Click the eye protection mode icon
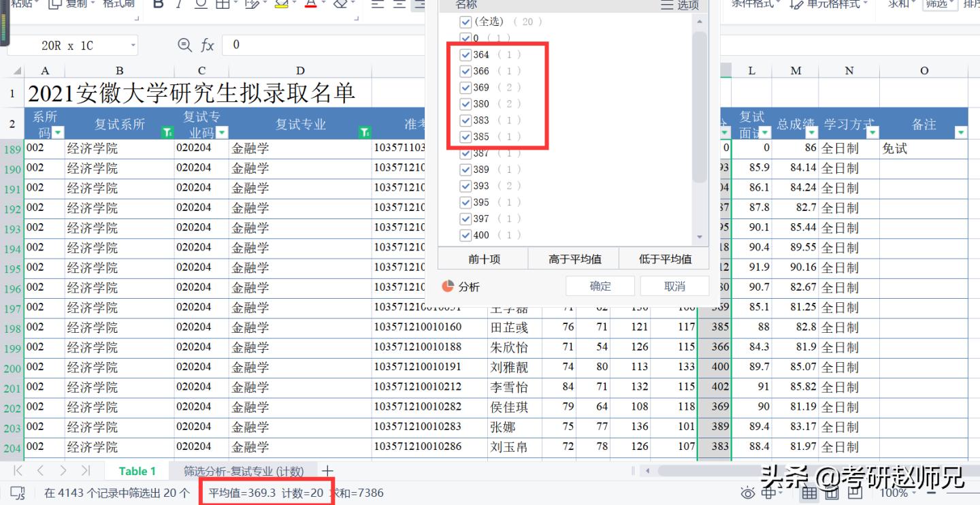 pos(748,493)
